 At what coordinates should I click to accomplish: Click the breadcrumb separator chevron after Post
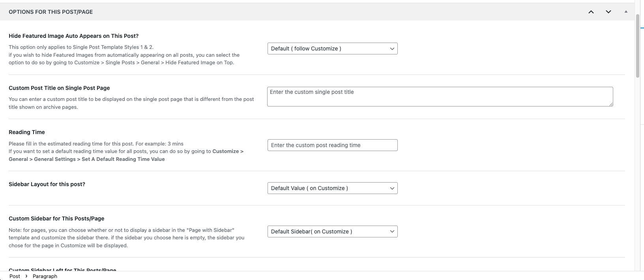point(26,276)
